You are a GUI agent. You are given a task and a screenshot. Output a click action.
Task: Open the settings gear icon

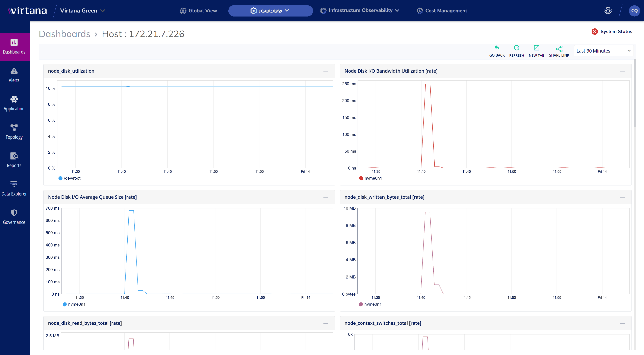pos(608,11)
